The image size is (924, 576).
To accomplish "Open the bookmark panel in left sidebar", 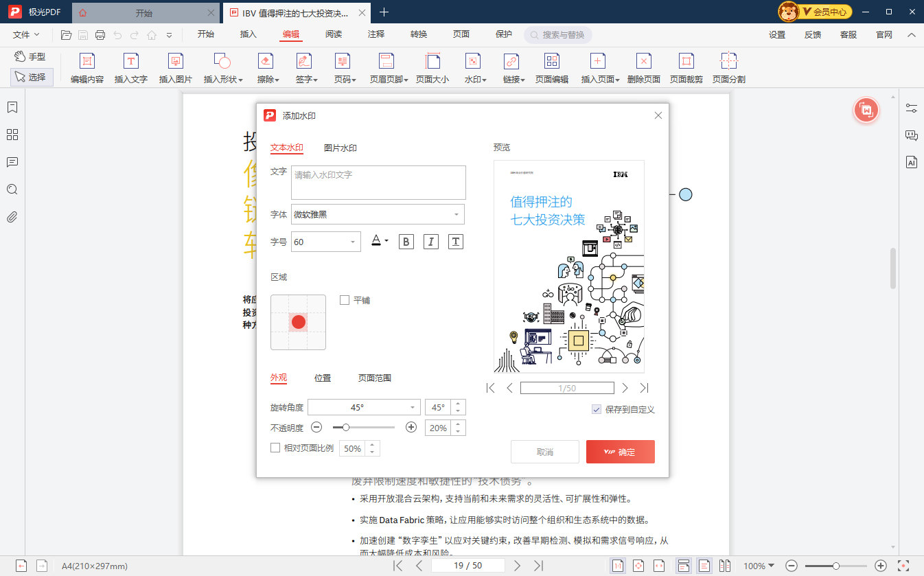I will pyautogui.click(x=12, y=107).
